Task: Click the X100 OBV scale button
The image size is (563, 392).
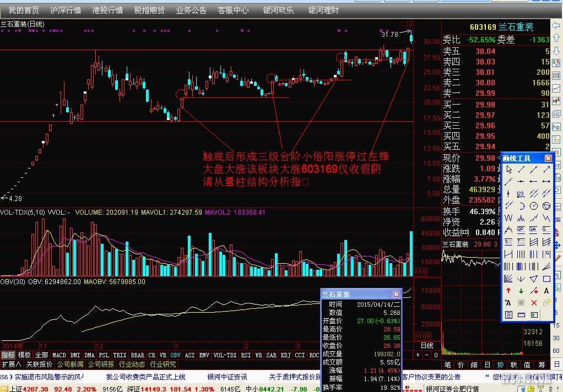Action: click(x=422, y=336)
